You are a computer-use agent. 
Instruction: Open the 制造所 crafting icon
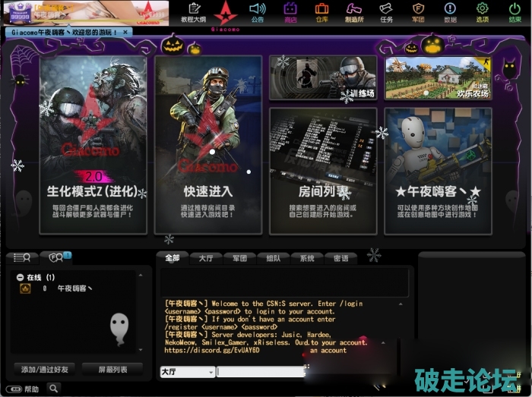(x=353, y=11)
